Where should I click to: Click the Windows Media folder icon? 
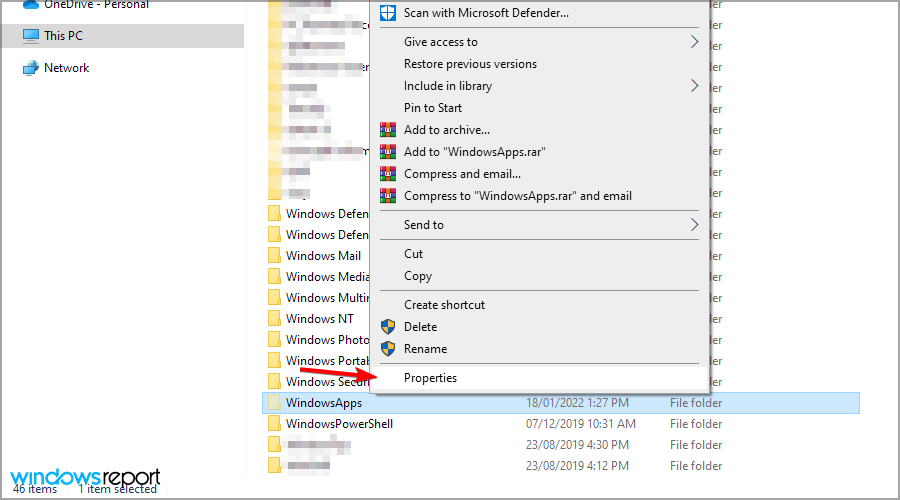tap(274, 277)
